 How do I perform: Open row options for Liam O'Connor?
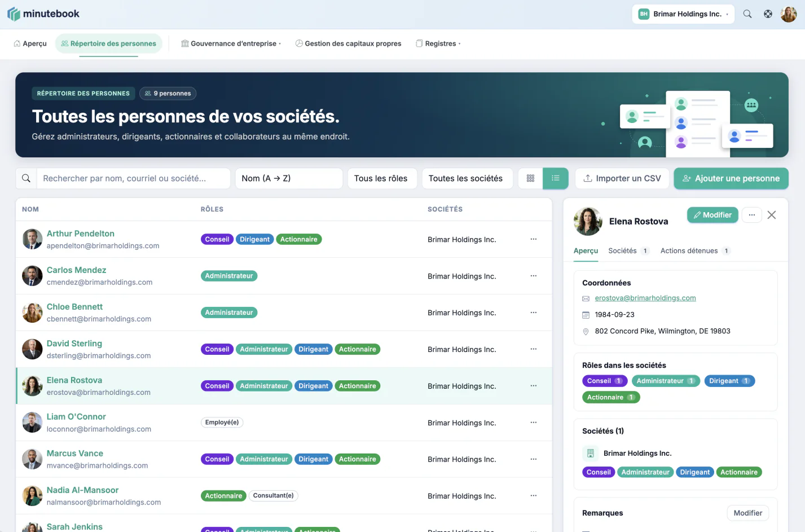pos(534,423)
